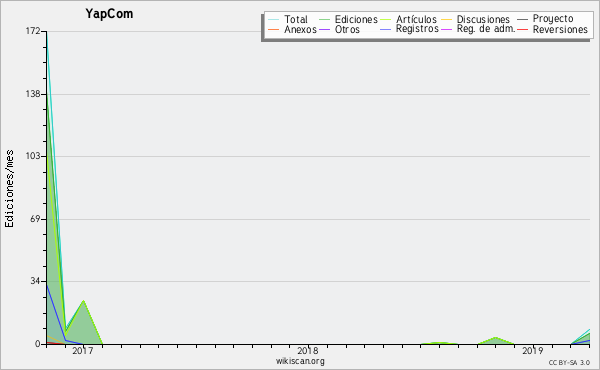The height and width of the screenshot is (370, 600).
Task: Click the orange Anexos color line swatch
Action: (x=274, y=29)
